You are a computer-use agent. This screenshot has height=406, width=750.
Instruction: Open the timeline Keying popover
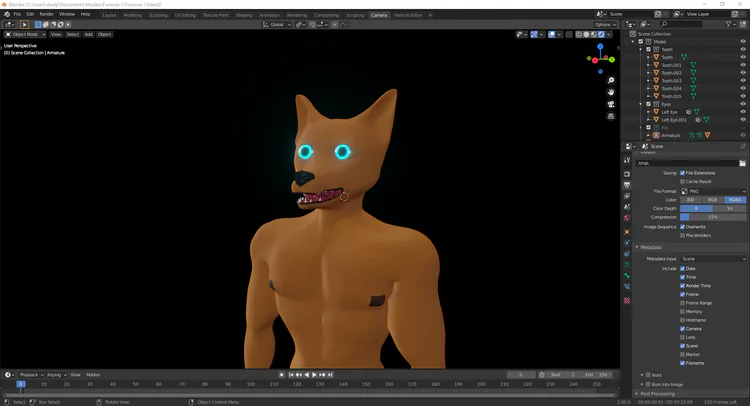pyautogui.click(x=55, y=375)
